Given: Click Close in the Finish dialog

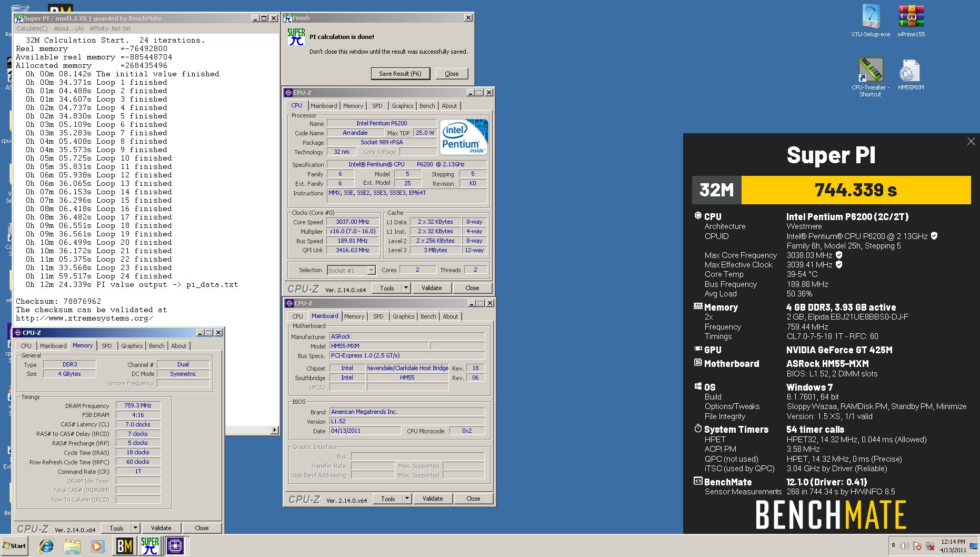Looking at the screenshot, I should coord(452,74).
